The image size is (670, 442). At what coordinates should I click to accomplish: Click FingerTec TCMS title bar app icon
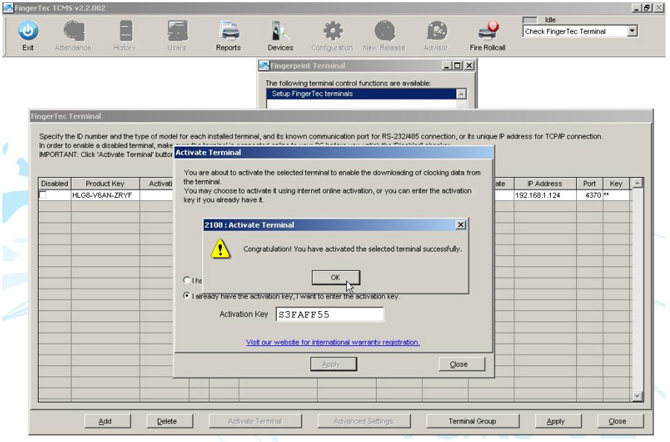(x=8, y=8)
